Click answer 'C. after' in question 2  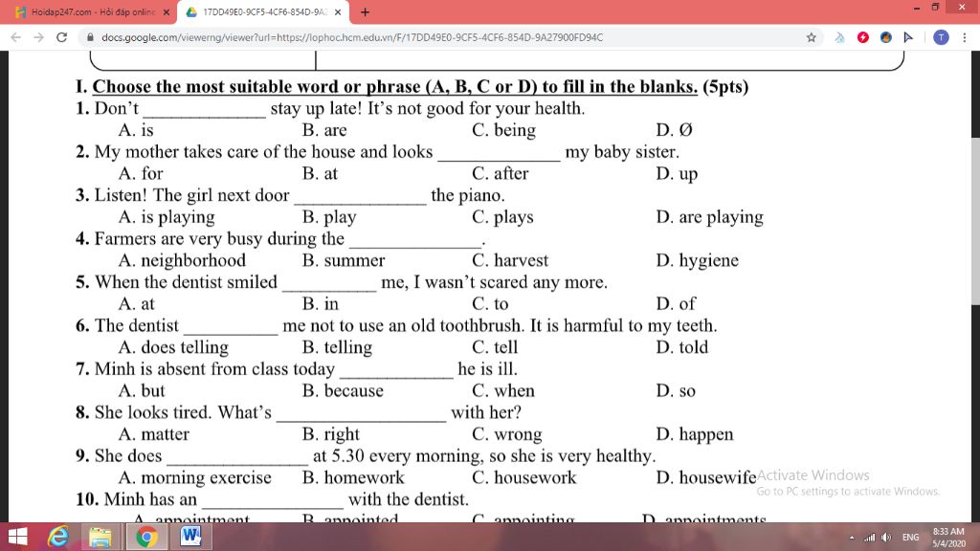click(500, 173)
